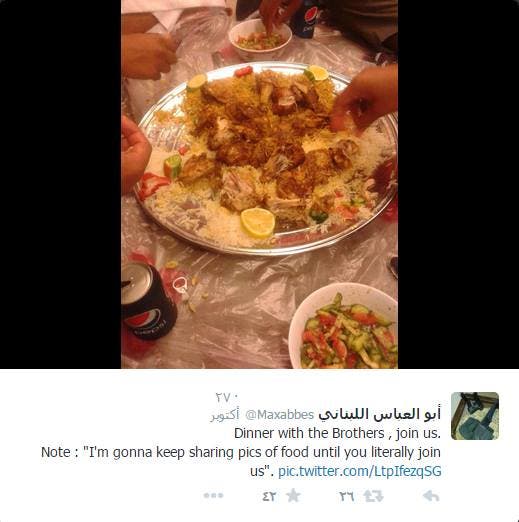Click the large salad bowl in photo
This screenshot has height=522, width=519.
click(x=343, y=326)
